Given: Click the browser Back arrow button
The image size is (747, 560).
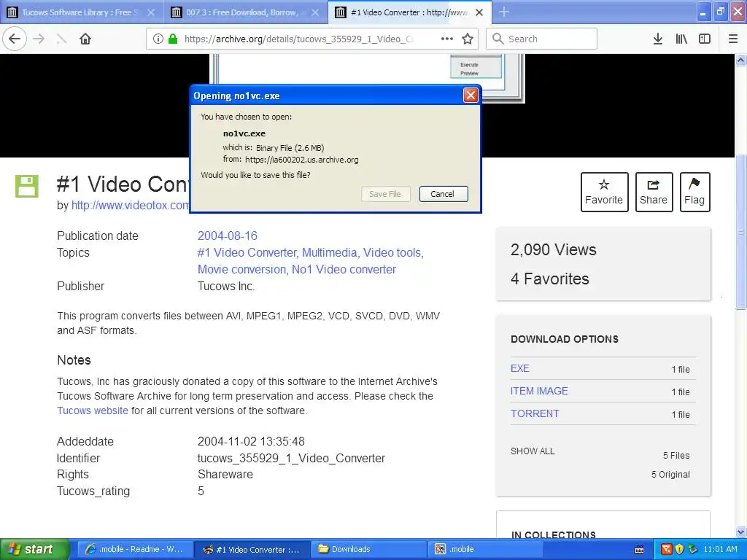Looking at the screenshot, I should click(x=15, y=39).
